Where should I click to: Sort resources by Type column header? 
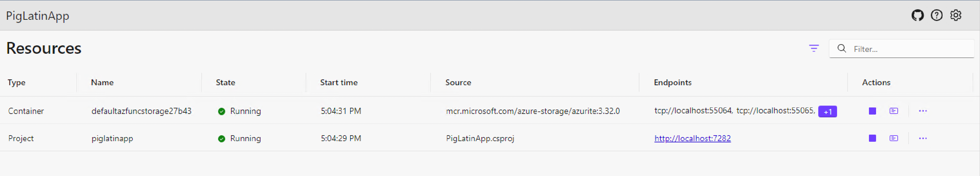tap(16, 82)
